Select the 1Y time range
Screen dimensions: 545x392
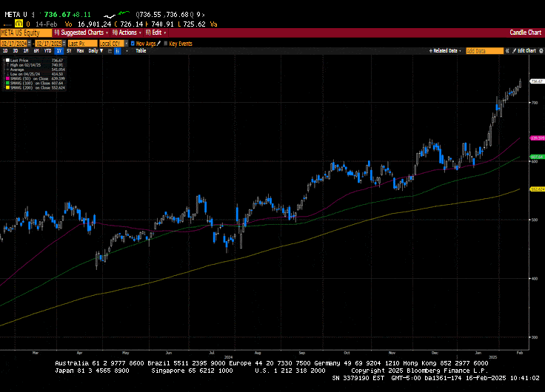58,50
